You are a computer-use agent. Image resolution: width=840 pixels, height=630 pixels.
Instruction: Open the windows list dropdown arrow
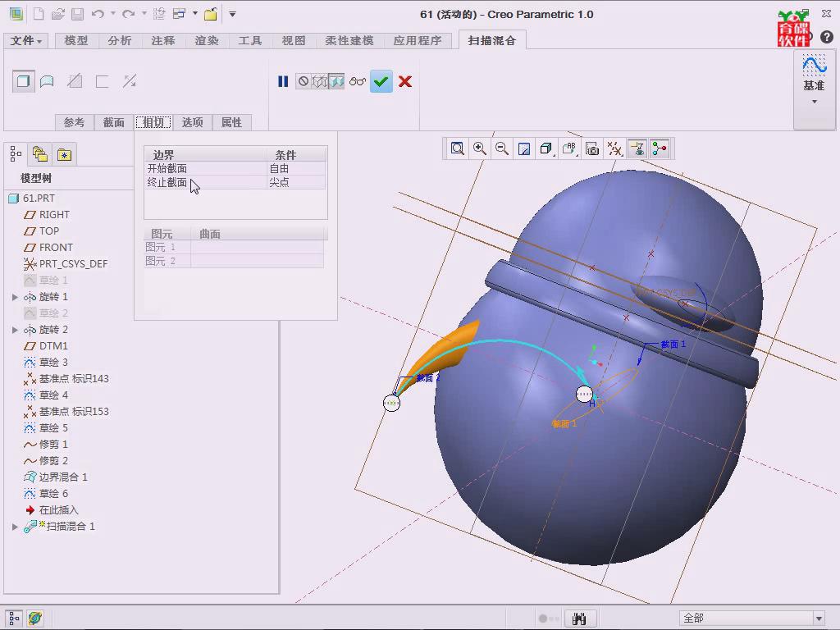pos(195,13)
